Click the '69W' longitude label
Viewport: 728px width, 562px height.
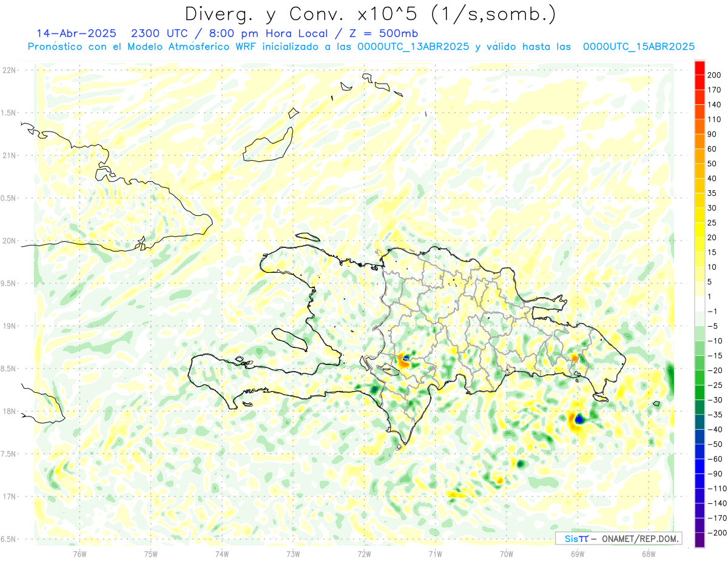578,554
